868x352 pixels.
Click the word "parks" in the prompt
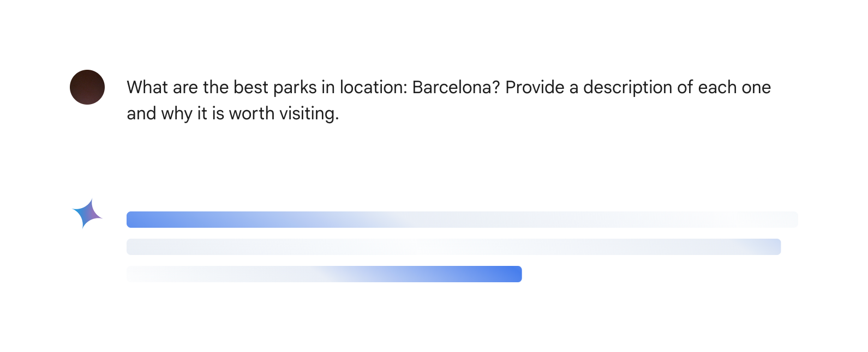[295, 87]
